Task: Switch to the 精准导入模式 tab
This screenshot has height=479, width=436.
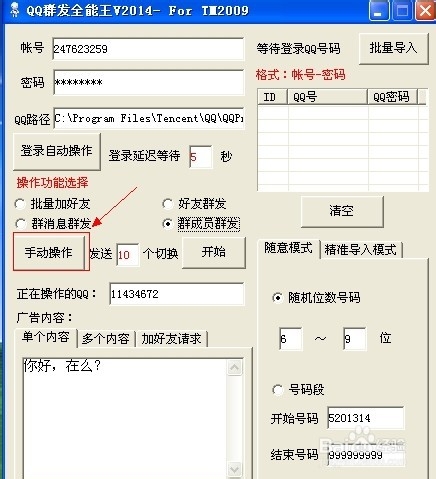Action: pos(361,249)
